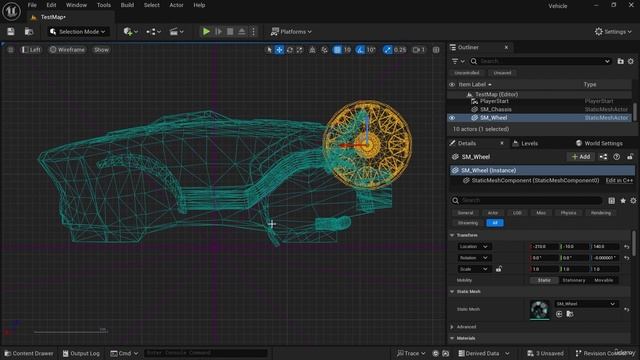Click the Stop play session button
640x360 pixels.
(230, 31)
